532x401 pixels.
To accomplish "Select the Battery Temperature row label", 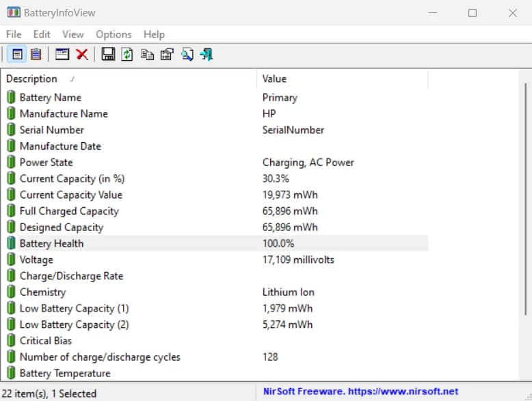I will click(x=65, y=373).
